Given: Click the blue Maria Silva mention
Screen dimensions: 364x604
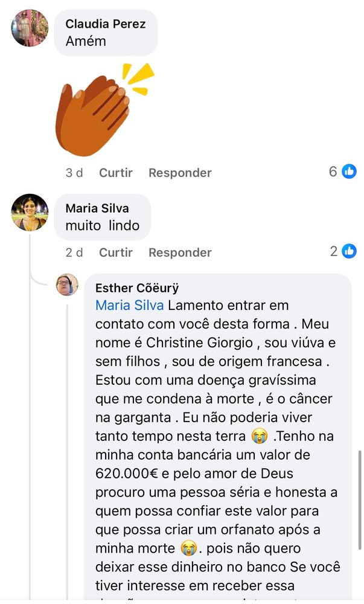Looking at the screenshot, I should pos(129,305).
